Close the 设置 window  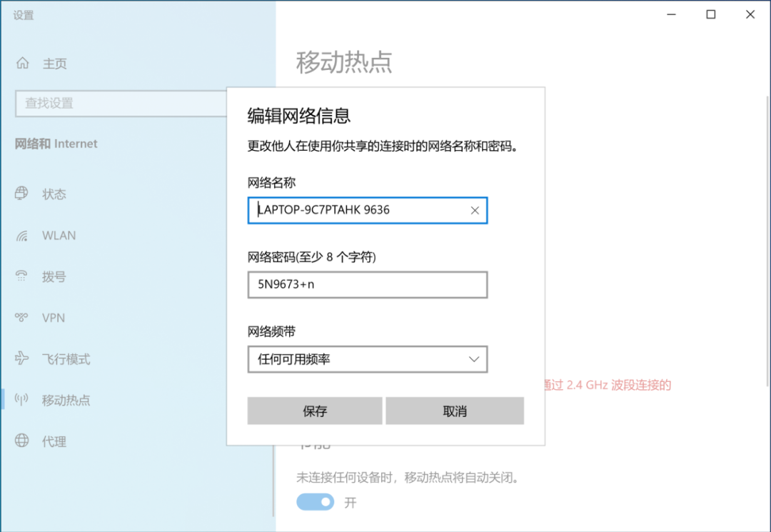click(x=750, y=15)
